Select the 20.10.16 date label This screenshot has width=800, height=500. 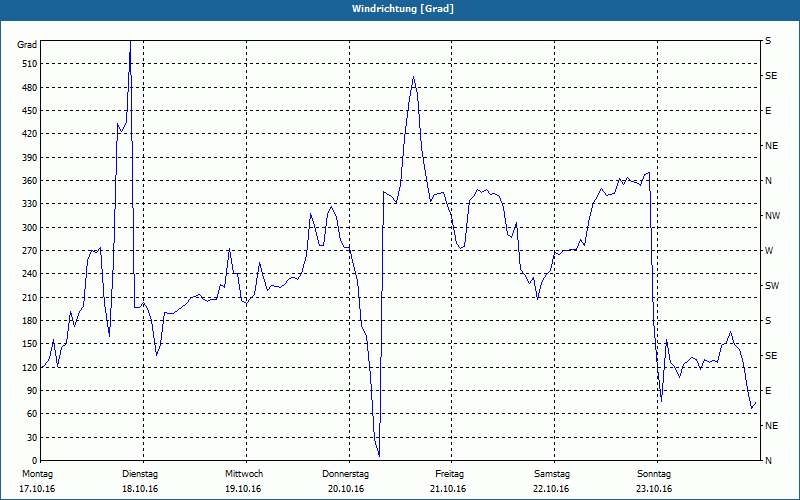click(346, 489)
